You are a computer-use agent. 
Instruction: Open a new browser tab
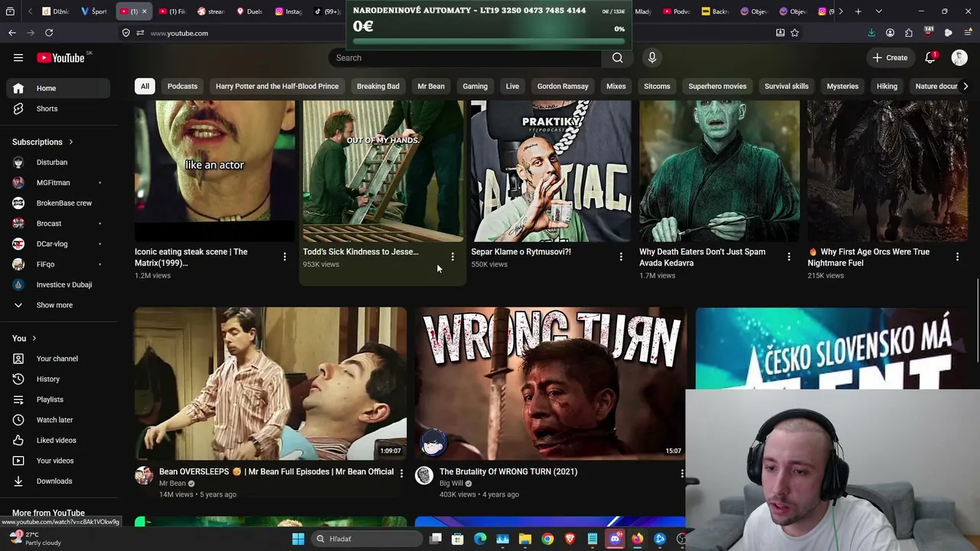pos(858,11)
